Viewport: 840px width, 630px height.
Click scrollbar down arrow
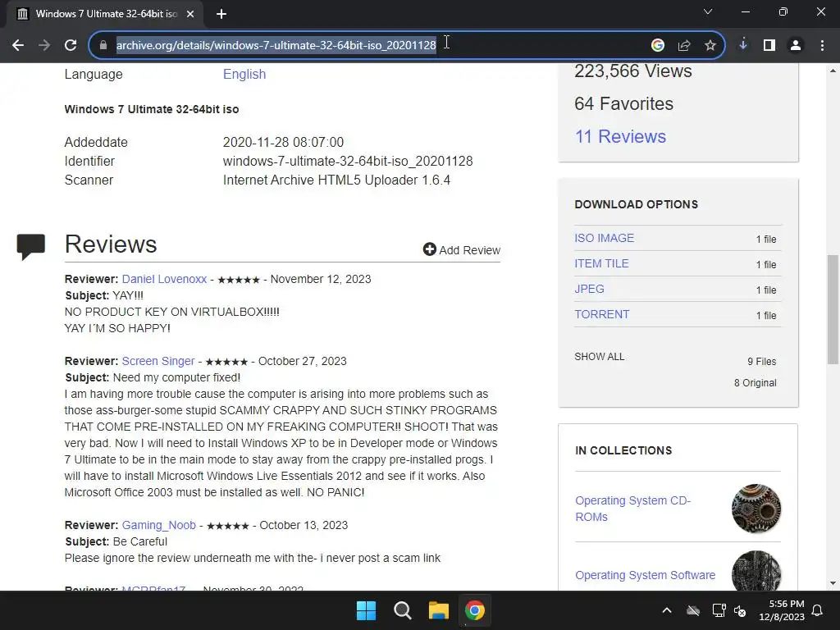pyautogui.click(x=833, y=583)
